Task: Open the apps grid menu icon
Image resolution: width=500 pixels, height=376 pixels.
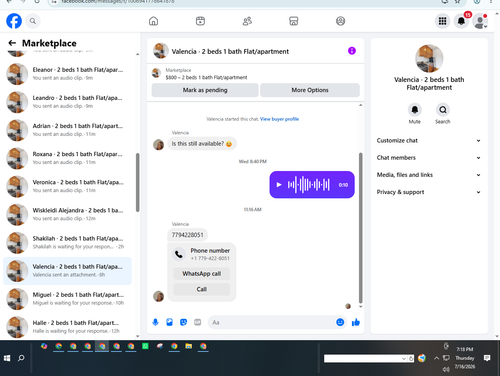Action: point(442,21)
